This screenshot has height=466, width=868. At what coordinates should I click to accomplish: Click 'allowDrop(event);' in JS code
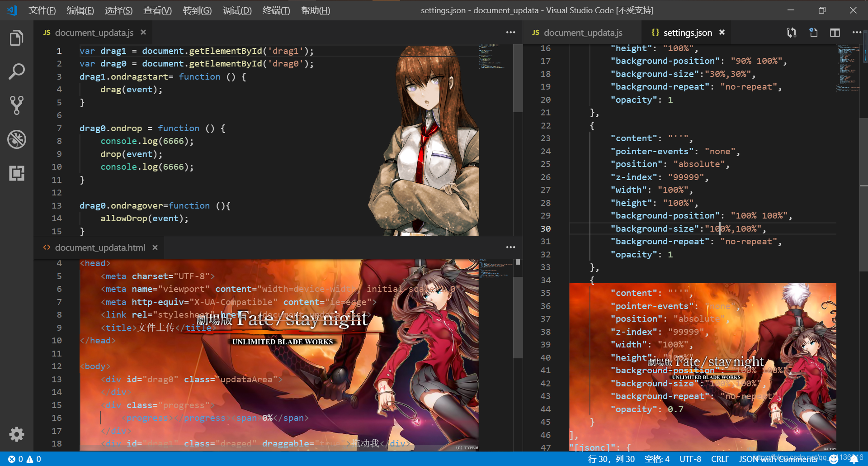144,218
